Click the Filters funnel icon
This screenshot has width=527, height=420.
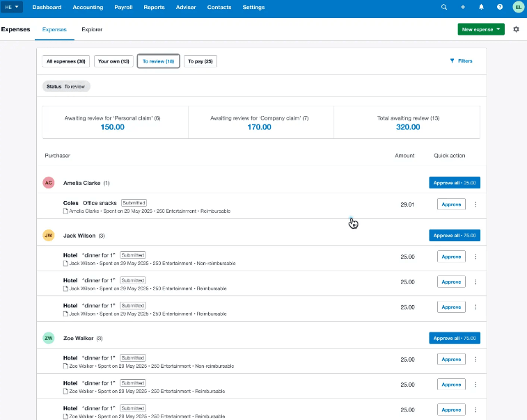(452, 60)
